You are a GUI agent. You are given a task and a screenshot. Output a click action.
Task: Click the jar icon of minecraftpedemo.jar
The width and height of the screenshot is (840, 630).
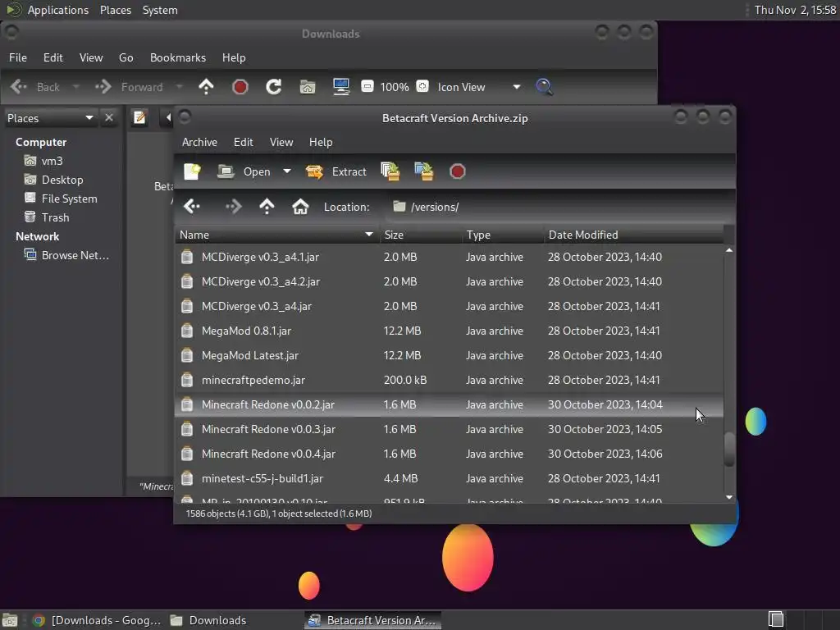click(187, 380)
